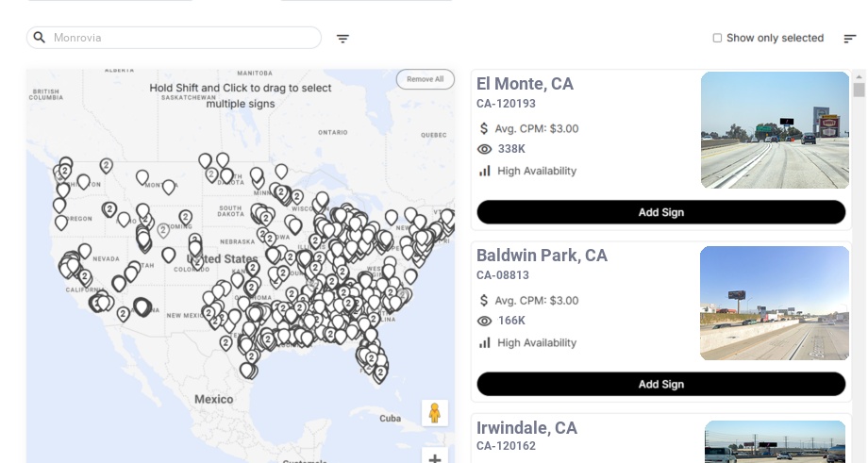Add the Baldwin Park sign
The image size is (868, 463).
(660, 384)
